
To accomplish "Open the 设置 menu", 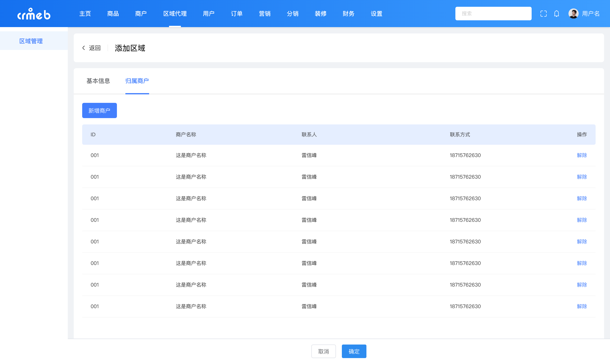I will point(376,14).
